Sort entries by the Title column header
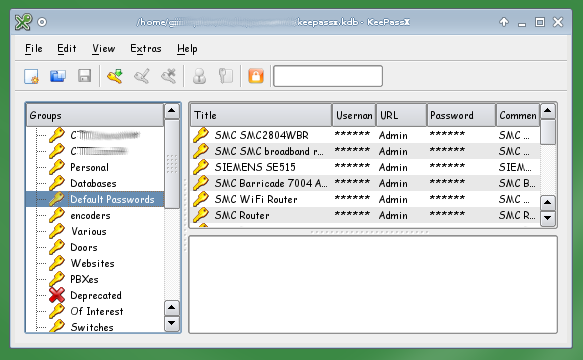 261,115
